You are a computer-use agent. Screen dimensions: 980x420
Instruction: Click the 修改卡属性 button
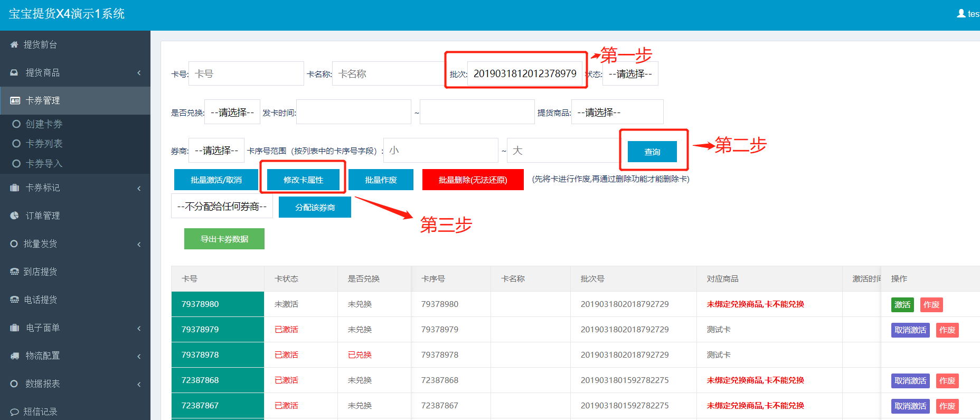coord(303,180)
